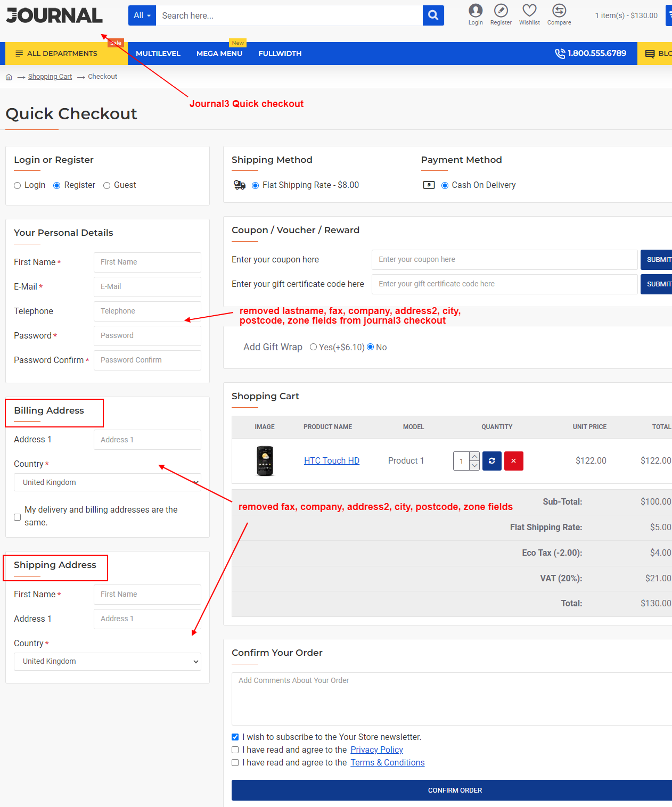Expand the Billing Address country dropdown
The height and width of the screenshot is (807, 672).
tap(107, 482)
